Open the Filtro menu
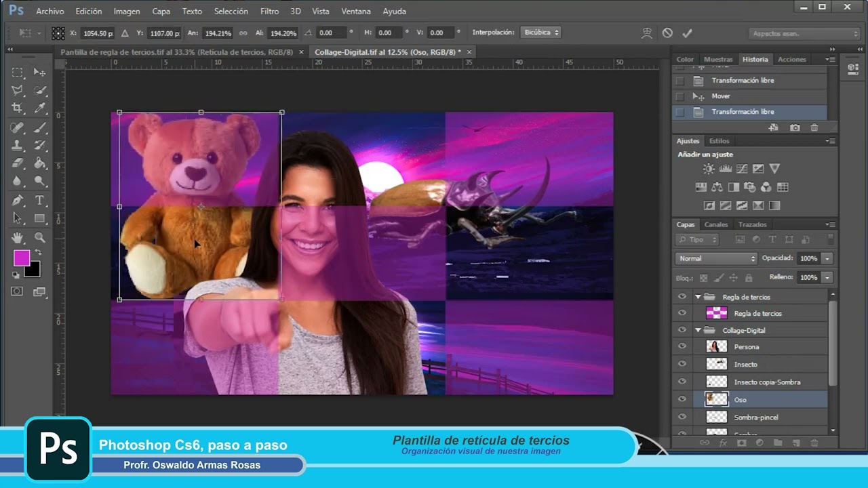This screenshot has height=488, width=868. point(269,12)
